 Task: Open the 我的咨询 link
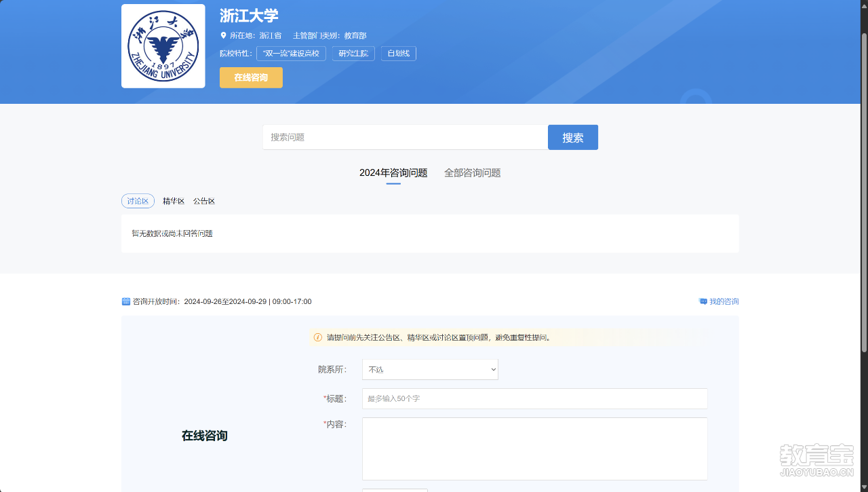(724, 301)
